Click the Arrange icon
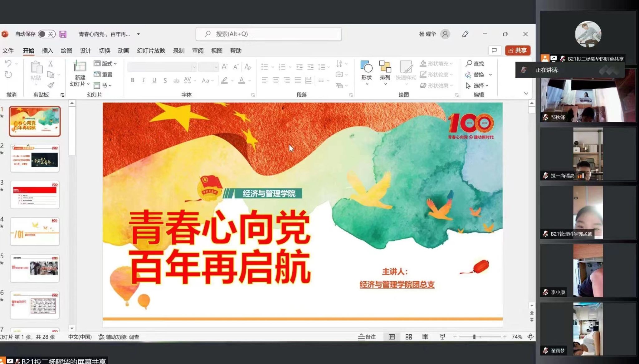639x364 pixels. (385, 67)
